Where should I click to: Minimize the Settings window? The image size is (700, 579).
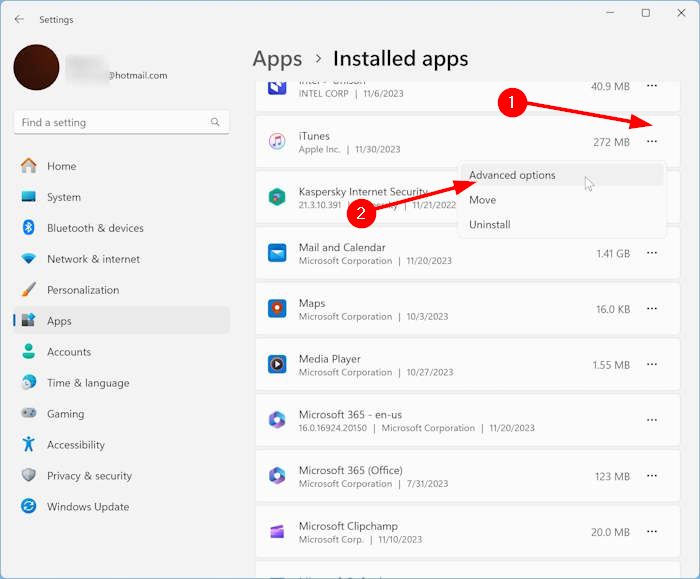tap(610, 13)
